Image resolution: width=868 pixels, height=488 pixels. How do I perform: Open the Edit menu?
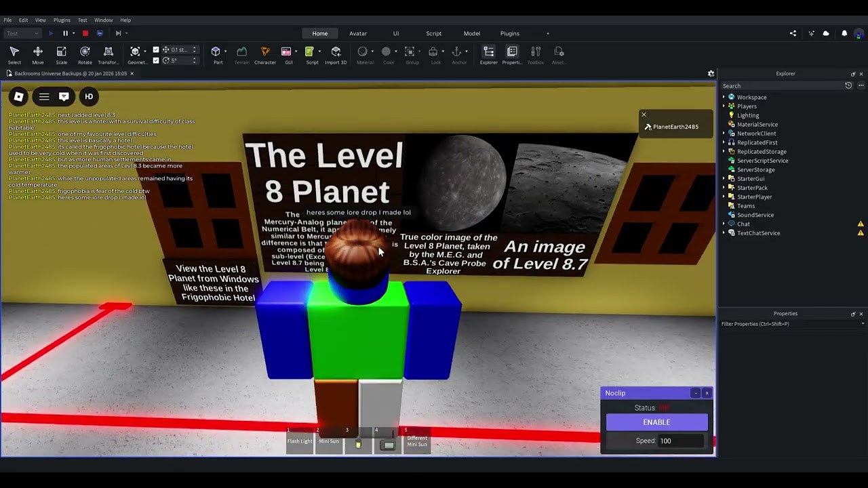(23, 20)
